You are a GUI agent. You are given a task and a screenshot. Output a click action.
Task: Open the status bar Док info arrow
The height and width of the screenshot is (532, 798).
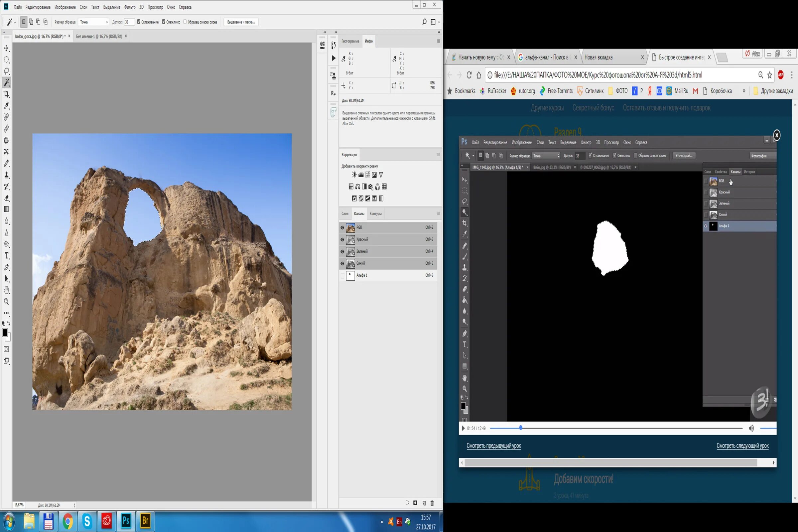[x=74, y=505]
